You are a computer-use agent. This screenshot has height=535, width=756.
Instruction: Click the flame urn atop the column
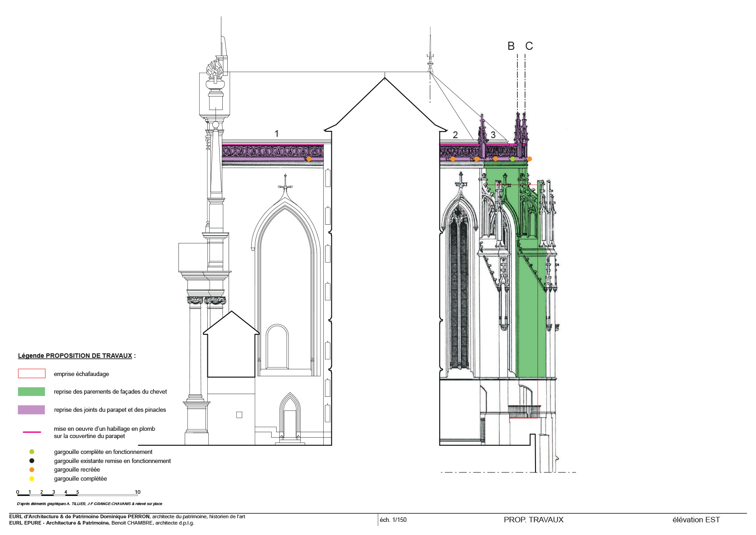pos(215,75)
